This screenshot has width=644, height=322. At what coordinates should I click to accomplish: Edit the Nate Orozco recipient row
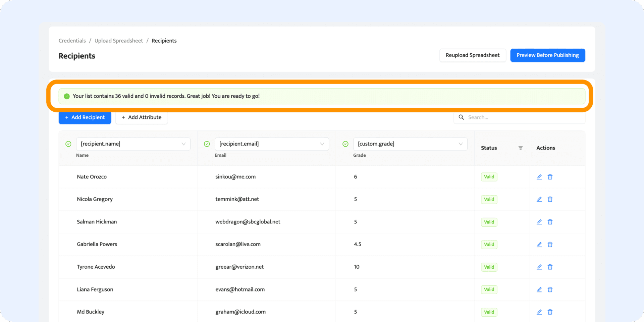[539, 177]
